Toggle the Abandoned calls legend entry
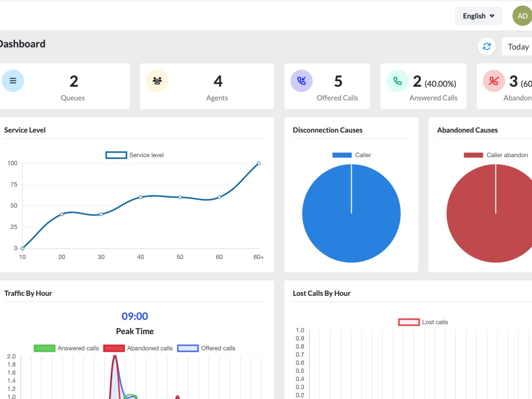Screen dimensions: 532x399 (138, 348)
